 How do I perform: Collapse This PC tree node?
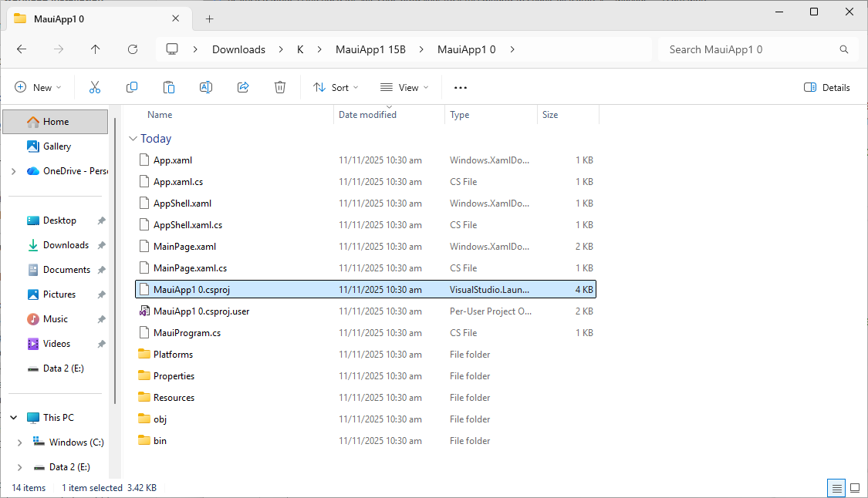click(x=14, y=418)
